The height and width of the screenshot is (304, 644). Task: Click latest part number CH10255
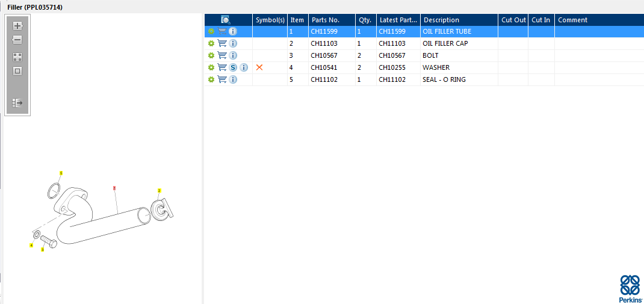pos(392,67)
